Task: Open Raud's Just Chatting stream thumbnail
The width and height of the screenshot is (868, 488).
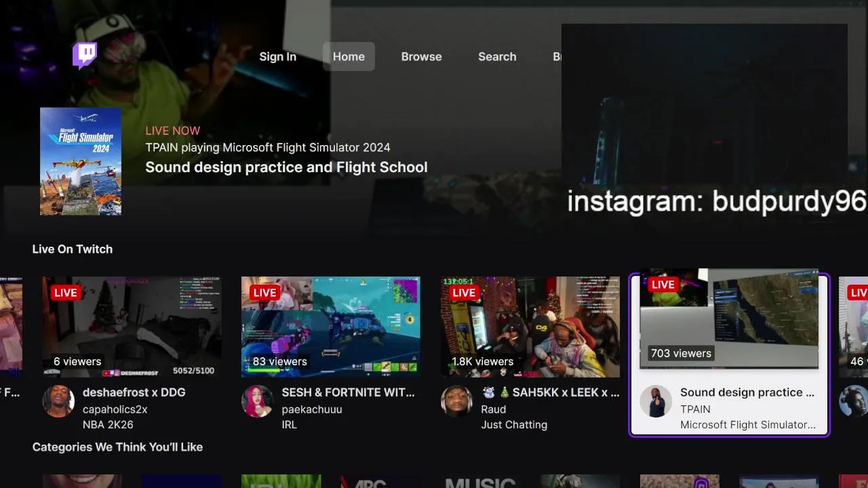Action: 530,327
